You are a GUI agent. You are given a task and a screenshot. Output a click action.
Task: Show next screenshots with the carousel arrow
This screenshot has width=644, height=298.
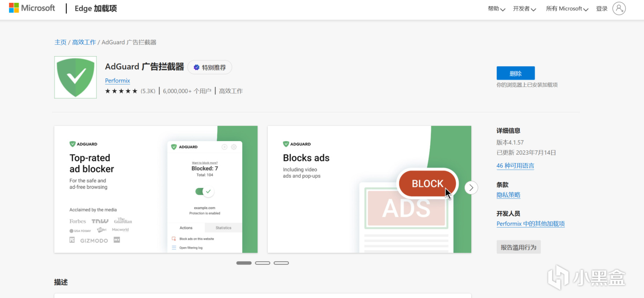tap(471, 188)
